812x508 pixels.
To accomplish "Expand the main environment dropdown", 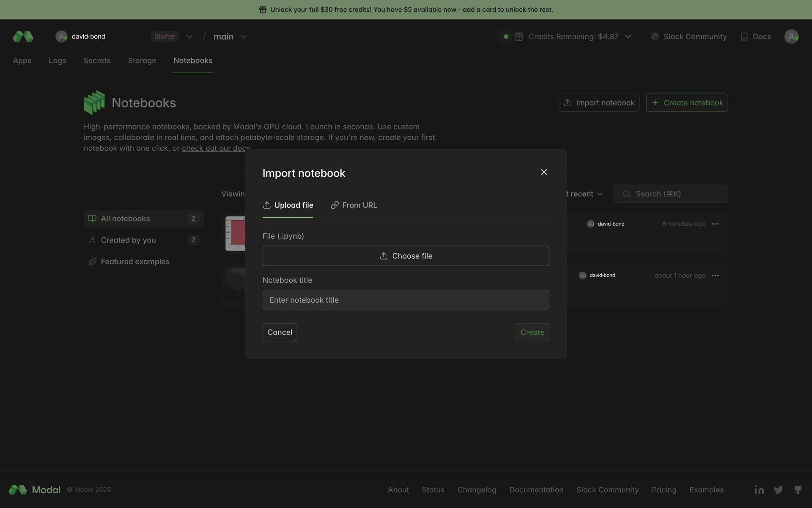I will pos(244,37).
